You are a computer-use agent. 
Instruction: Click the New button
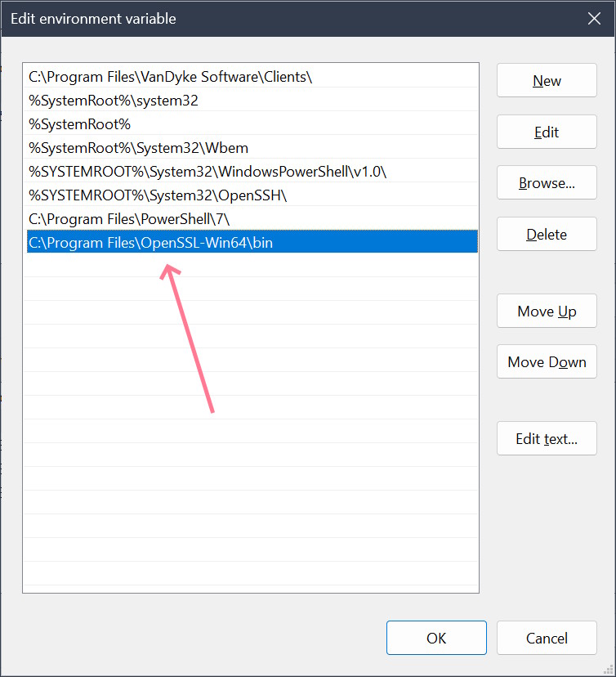pyautogui.click(x=547, y=81)
